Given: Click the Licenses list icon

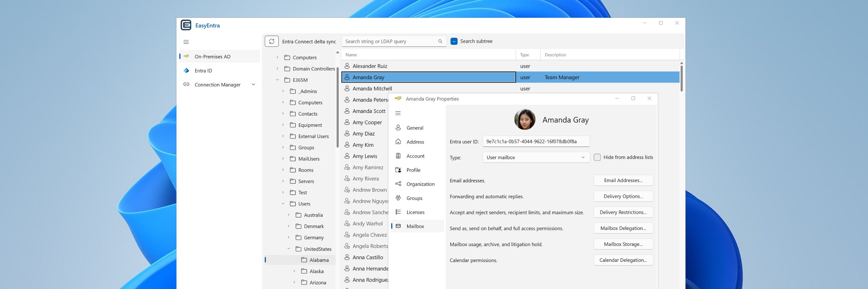Looking at the screenshot, I should 398,212.
